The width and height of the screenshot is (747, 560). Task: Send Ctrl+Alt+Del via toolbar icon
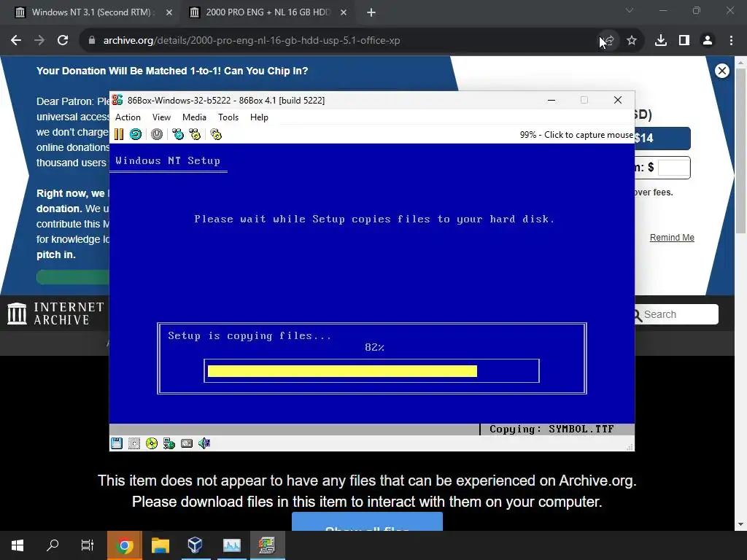178,134
